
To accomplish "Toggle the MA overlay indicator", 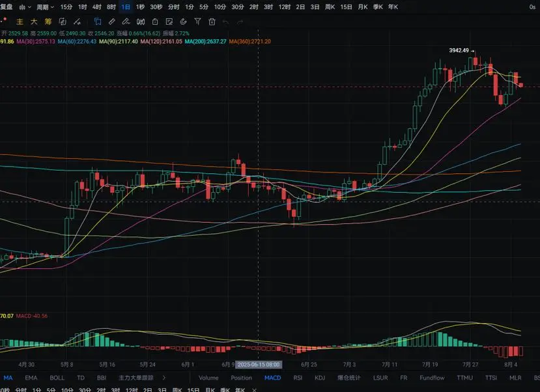I will (x=8, y=378).
